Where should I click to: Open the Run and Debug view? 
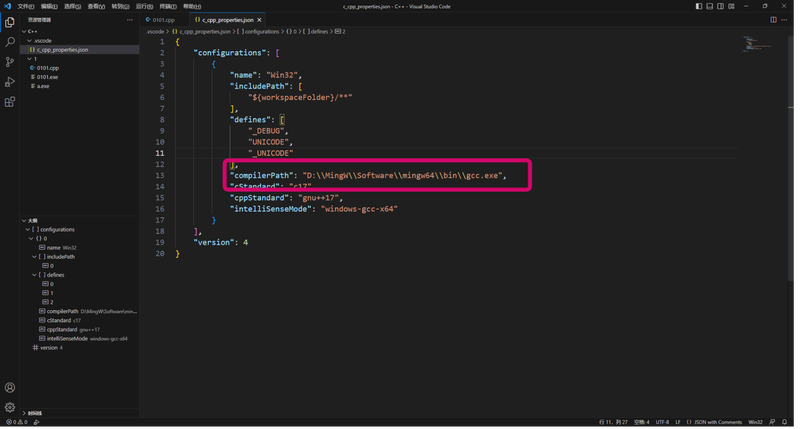click(10, 82)
